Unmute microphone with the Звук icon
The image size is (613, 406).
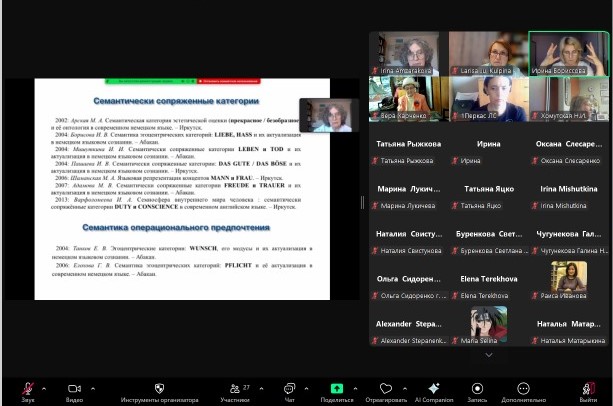point(28,389)
